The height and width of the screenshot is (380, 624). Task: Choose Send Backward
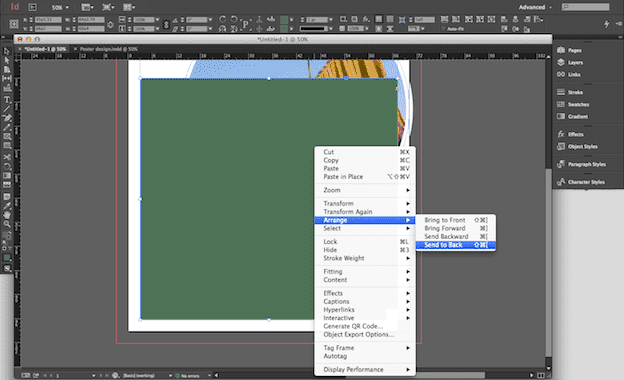pos(456,237)
